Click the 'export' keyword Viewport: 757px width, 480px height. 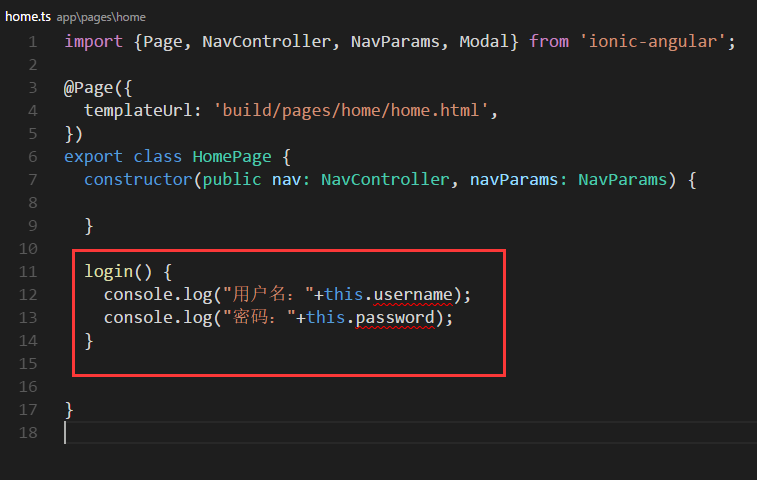pyautogui.click(x=94, y=157)
